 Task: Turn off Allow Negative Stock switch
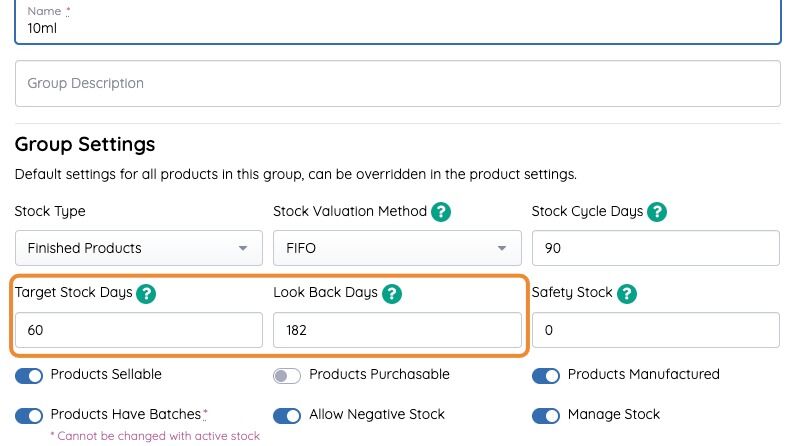(x=287, y=415)
